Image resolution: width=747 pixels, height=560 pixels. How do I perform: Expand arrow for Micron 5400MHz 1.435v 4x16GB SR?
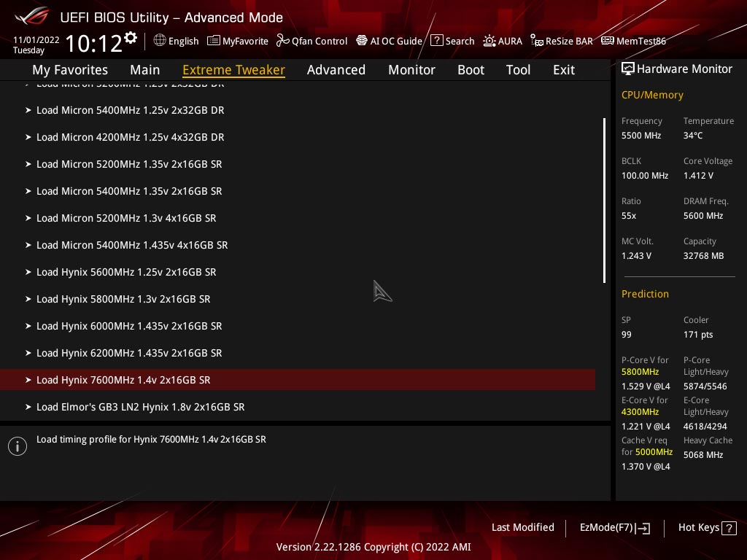(x=28, y=245)
